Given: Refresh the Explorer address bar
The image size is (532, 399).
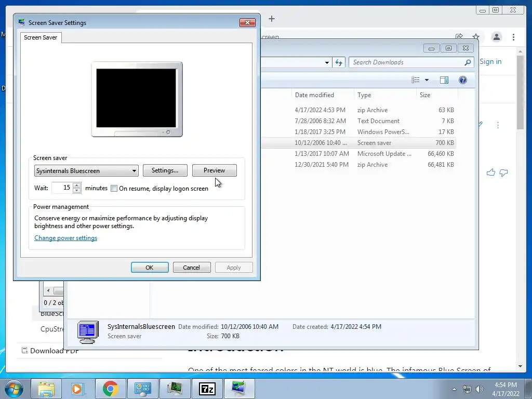Looking at the screenshot, I should [339, 62].
